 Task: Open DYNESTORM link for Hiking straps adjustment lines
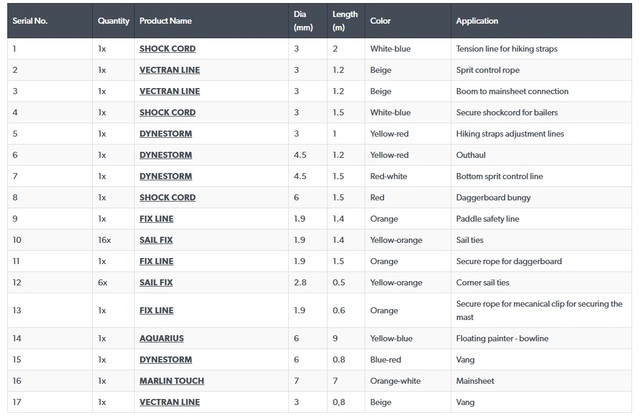pos(165,133)
